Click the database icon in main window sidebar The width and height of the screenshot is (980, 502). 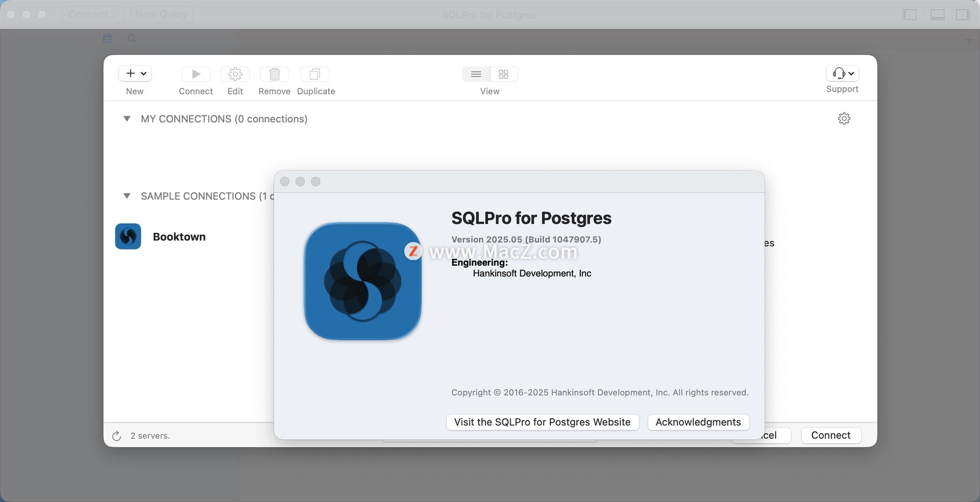[107, 39]
